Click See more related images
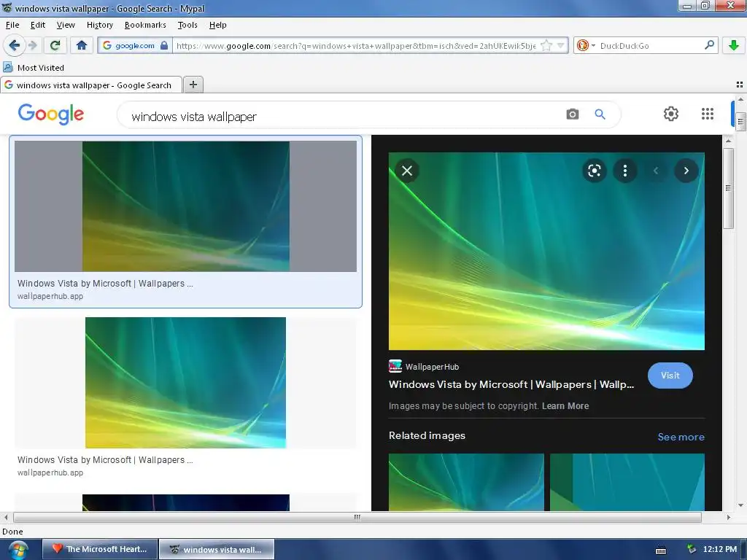Screen dimensions: 747x560 [x=681, y=437]
